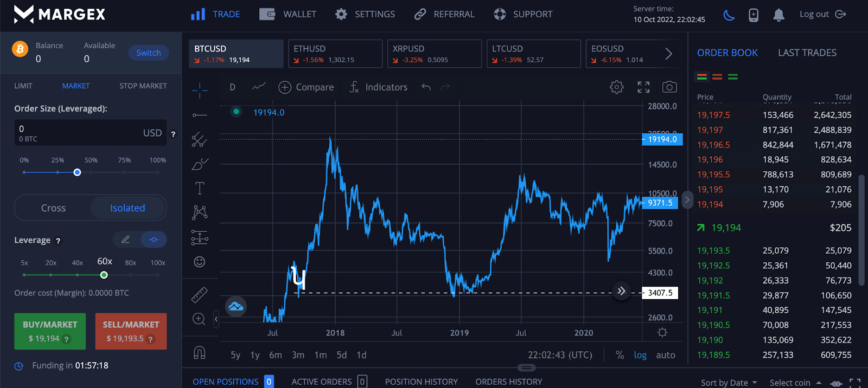868x388 pixels.
Task: Open chart axis settings gear at bottom
Action: coord(662,333)
